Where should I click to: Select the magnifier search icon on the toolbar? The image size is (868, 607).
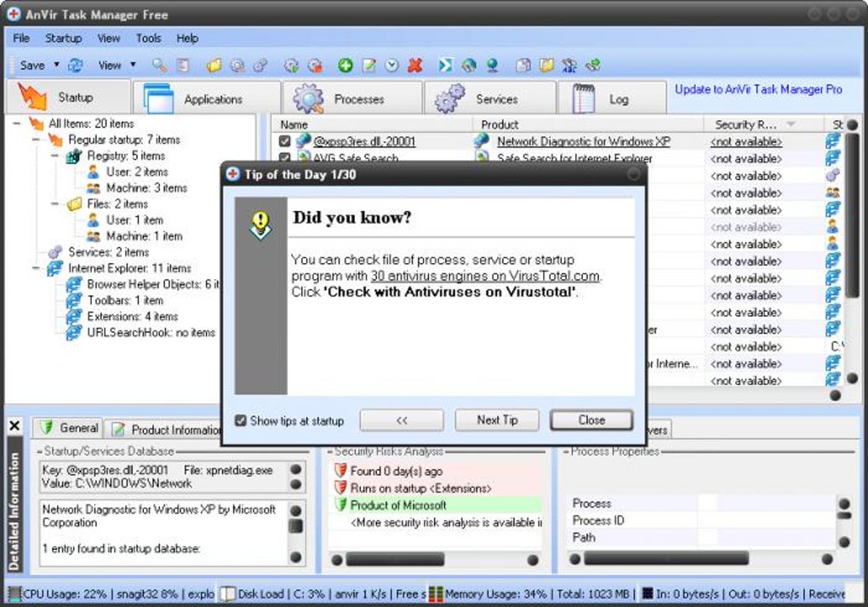[x=157, y=65]
